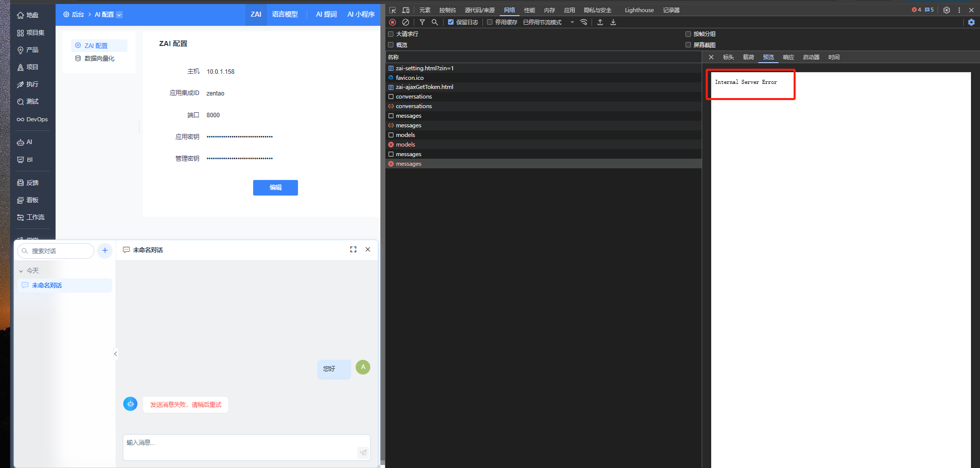Viewport: 980px width, 468px height.
Task: Open DevTools more options (three dots)
Action: [959, 10]
